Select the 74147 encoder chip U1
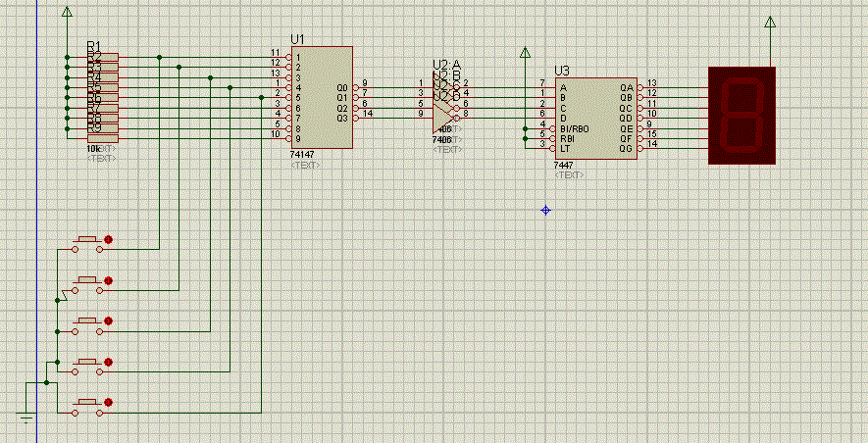Screen dimensions: 868x443 322,98
